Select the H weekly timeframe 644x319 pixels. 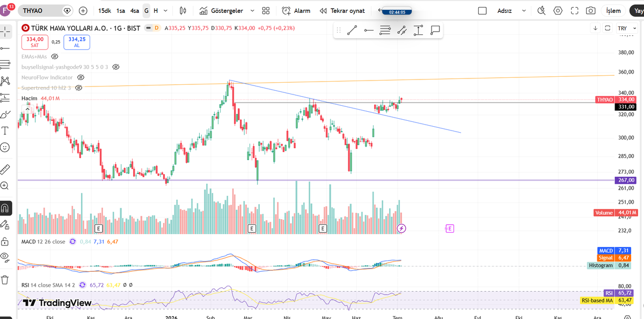click(x=156, y=11)
